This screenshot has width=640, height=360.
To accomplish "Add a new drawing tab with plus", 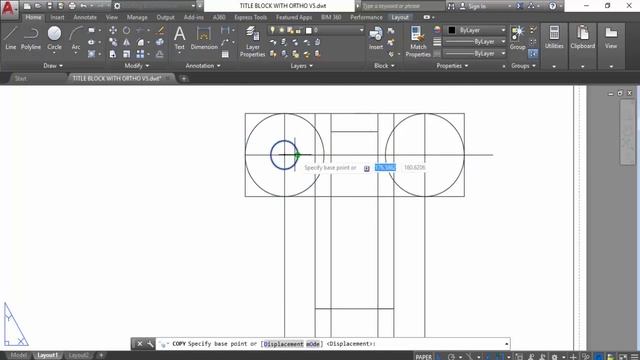I will click(x=184, y=78).
